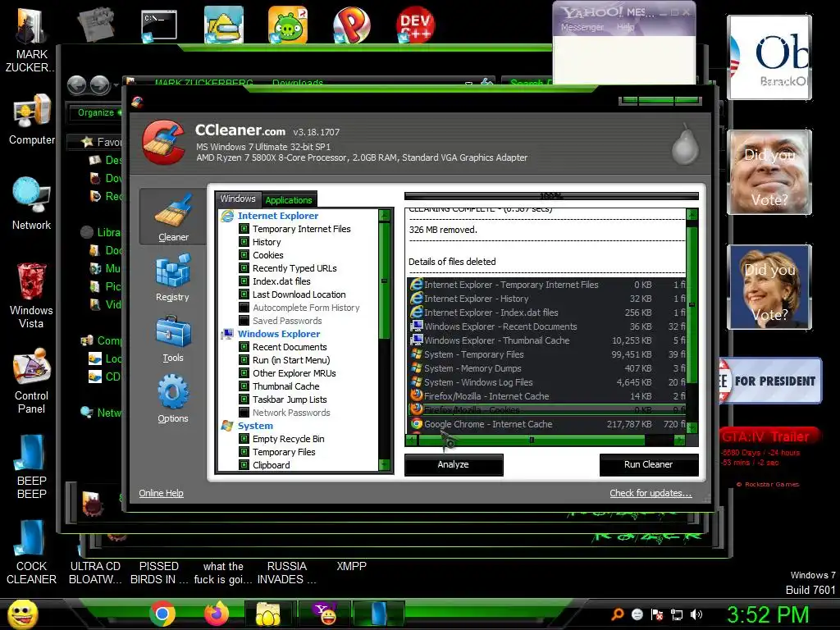Viewport: 840px width, 630px height.
Task: Open the Computer desktop icon
Action: point(32,120)
